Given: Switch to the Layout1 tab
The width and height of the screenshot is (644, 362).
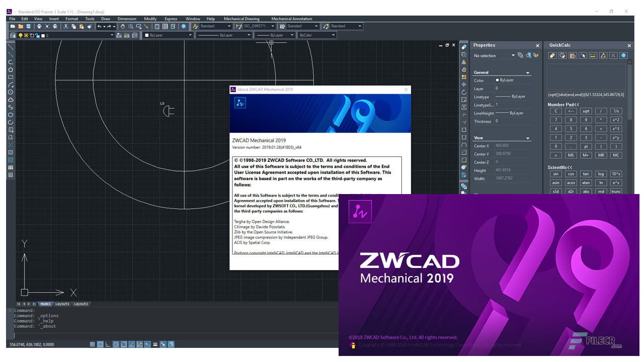Looking at the screenshot, I should pyautogui.click(x=62, y=304).
